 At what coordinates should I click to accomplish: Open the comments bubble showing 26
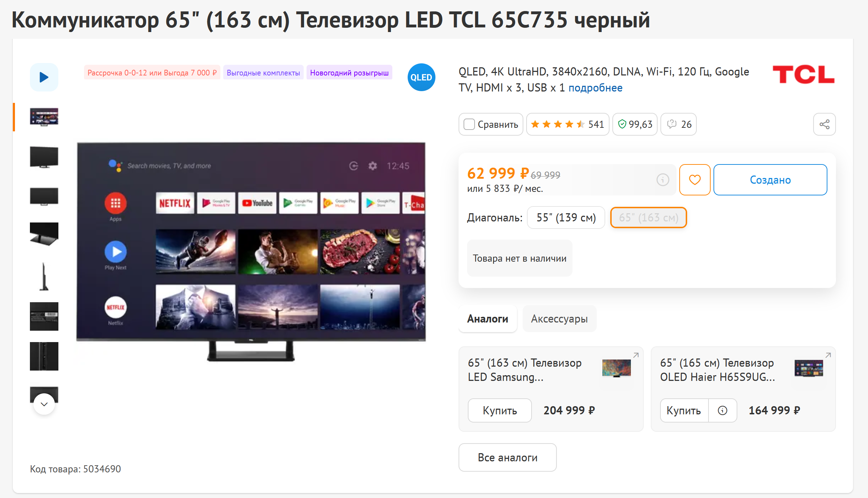[679, 124]
